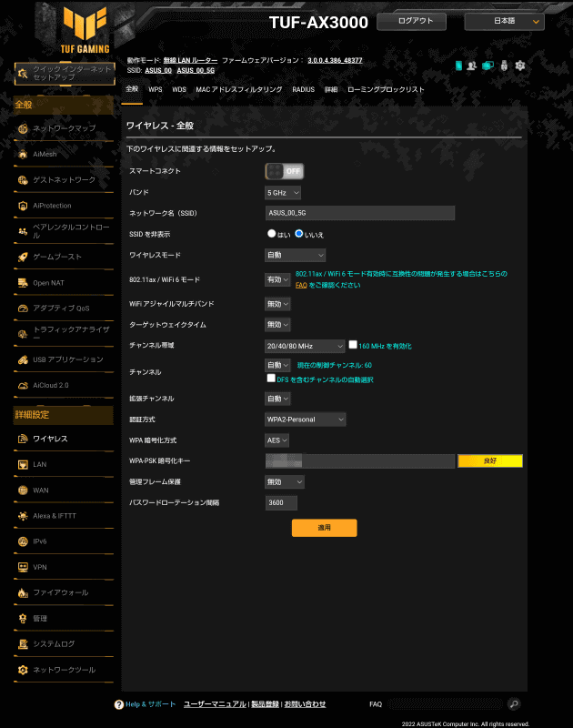This screenshot has height=728, width=573.
Task: Open the バンド 5 GHz dropdown
Action: click(283, 193)
